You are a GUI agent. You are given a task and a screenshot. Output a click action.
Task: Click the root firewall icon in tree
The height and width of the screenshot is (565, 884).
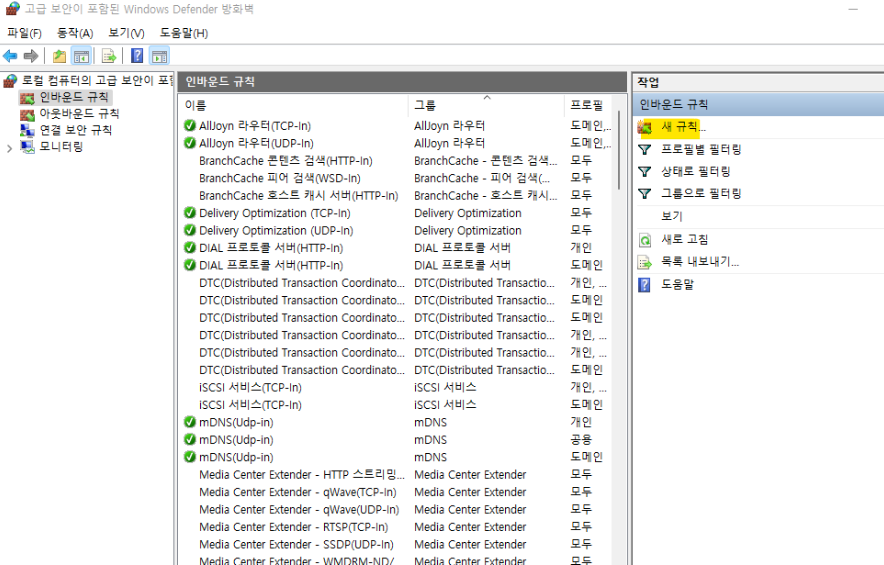click(10, 81)
